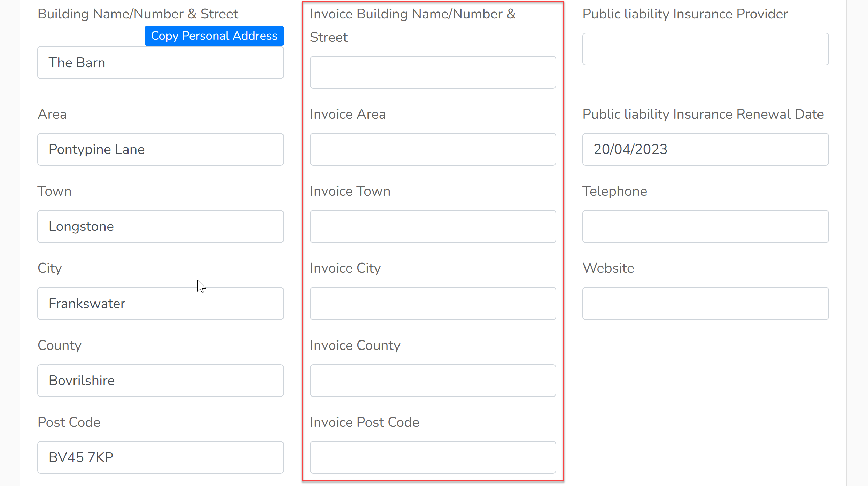Click the City field with Frankswater

tap(161, 303)
